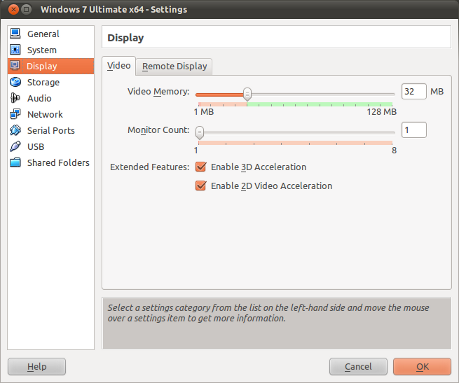Click the OK button
This screenshot has height=383, width=459.
pos(422,367)
